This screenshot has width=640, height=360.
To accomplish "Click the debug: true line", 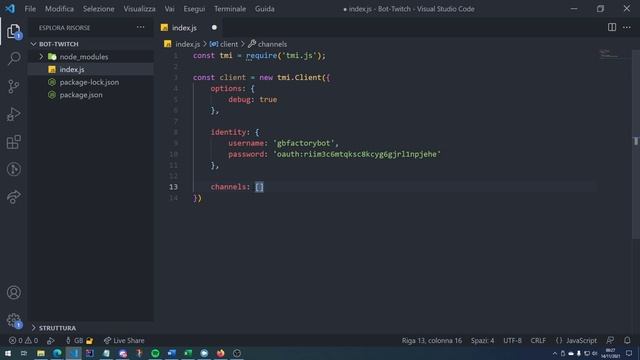I will [253, 100].
